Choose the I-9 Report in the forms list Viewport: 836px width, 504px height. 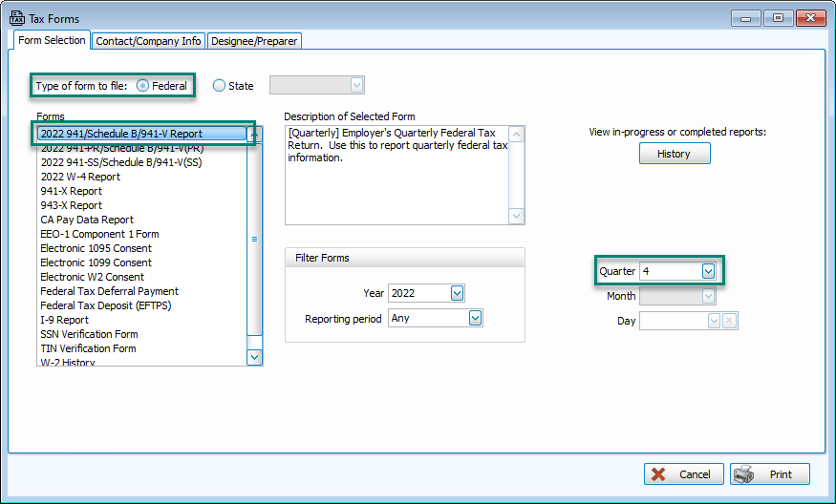[64, 320]
